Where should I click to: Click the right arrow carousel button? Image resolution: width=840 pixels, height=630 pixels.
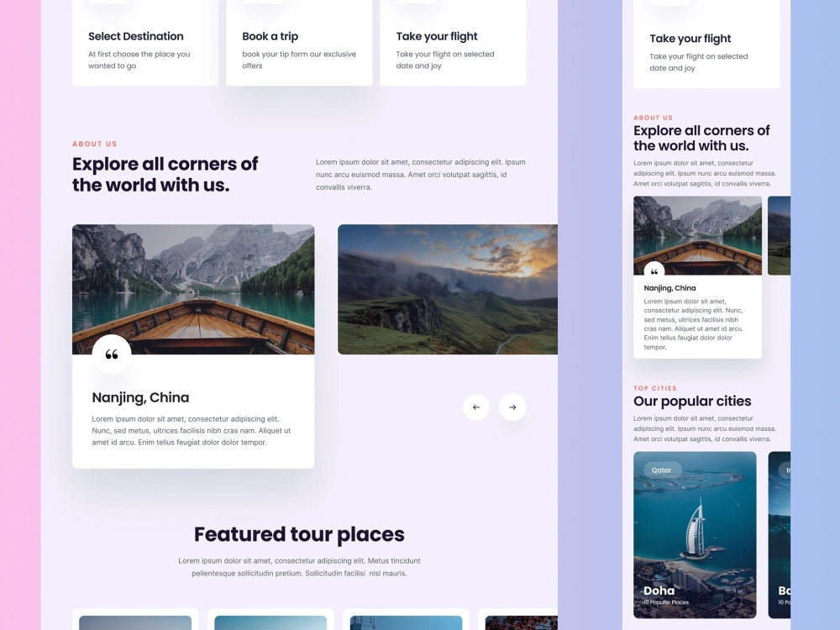[512, 407]
